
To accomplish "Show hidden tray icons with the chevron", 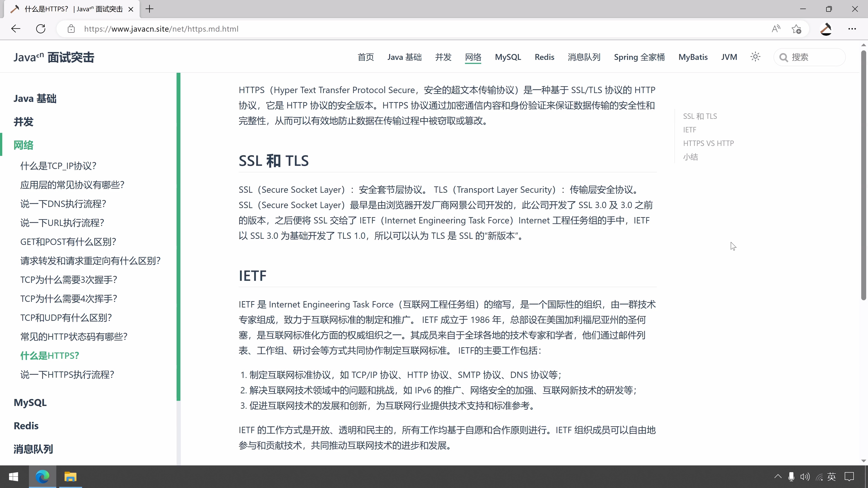I will pos(778,476).
